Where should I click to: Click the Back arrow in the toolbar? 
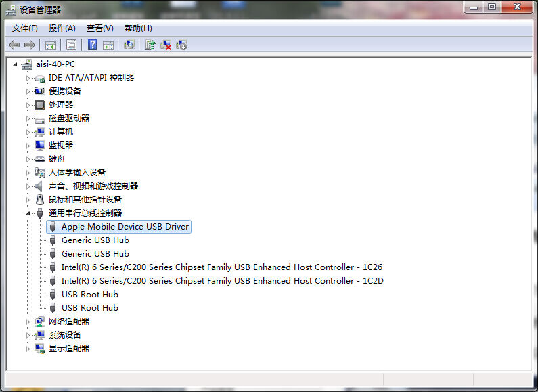(x=14, y=45)
